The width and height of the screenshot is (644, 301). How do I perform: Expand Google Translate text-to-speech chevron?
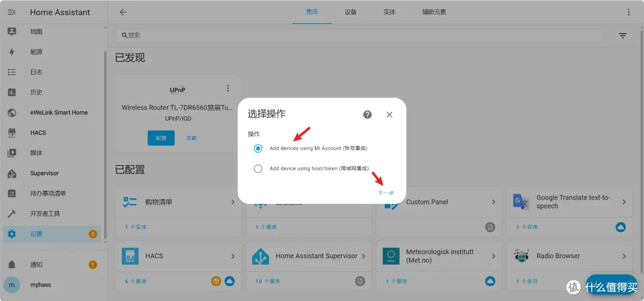click(x=624, y=202)
